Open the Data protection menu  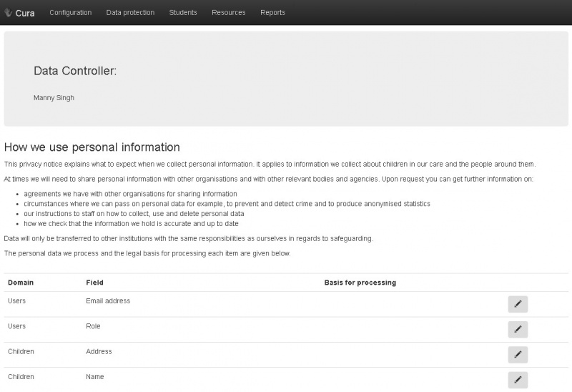130,12
